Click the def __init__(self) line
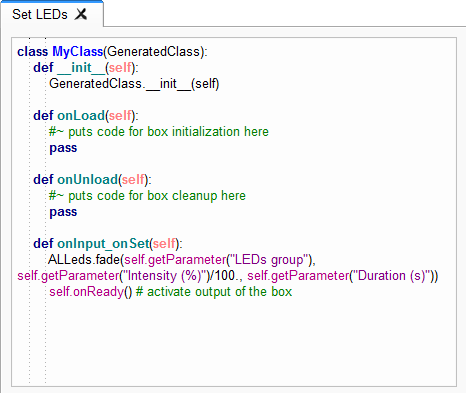The image size is (466, 393). pos(86,68)
